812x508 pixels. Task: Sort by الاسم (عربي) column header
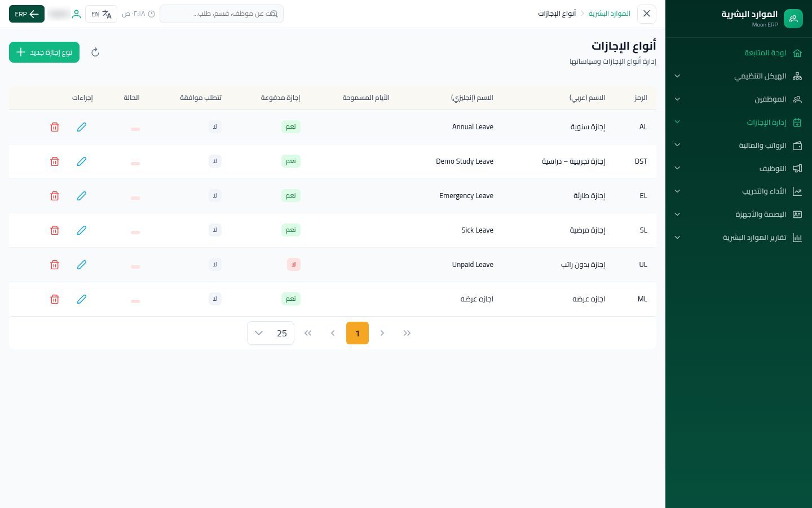pyautogui.click(x=588, y=98)
